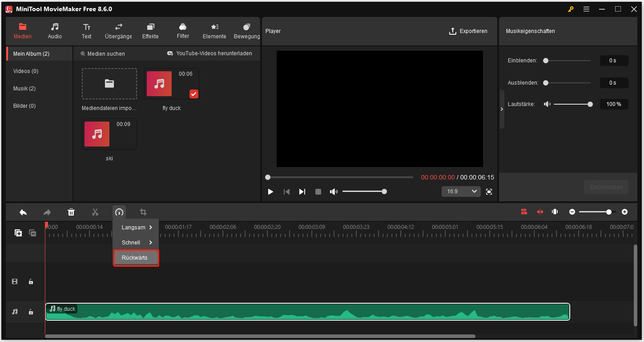Click the player progress bar
644x342 pixels.
pos(340,177)
